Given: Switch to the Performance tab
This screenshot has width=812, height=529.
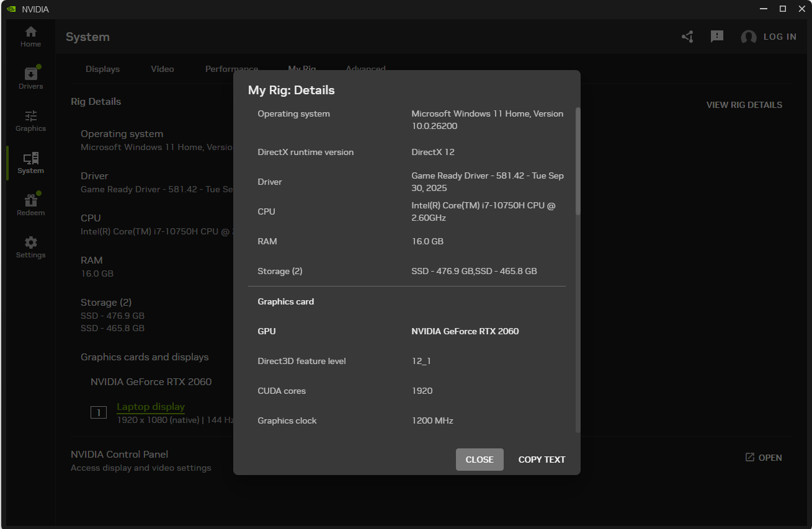Looking at the screenshot, I should 231,69.
